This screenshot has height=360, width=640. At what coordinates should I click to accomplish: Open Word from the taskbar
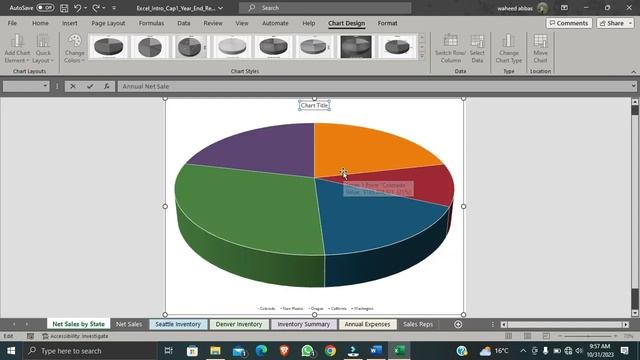coord(376,351)
